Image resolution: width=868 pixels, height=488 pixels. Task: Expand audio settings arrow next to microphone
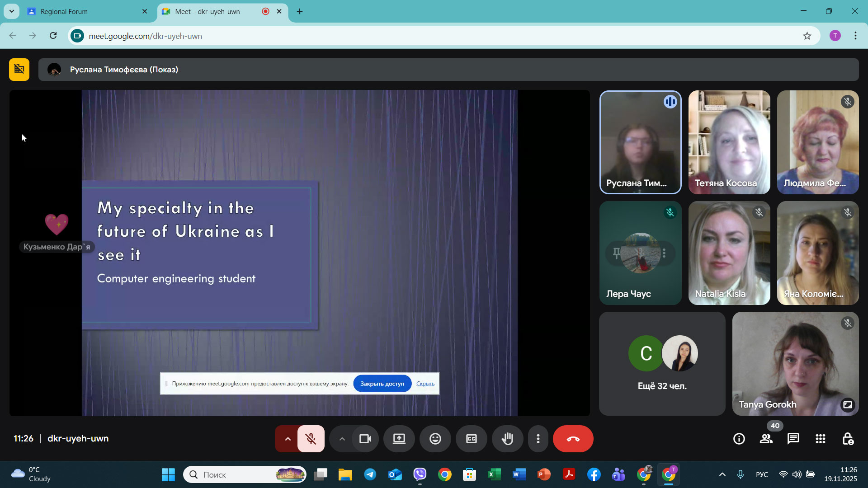click(x=288, y=439)
